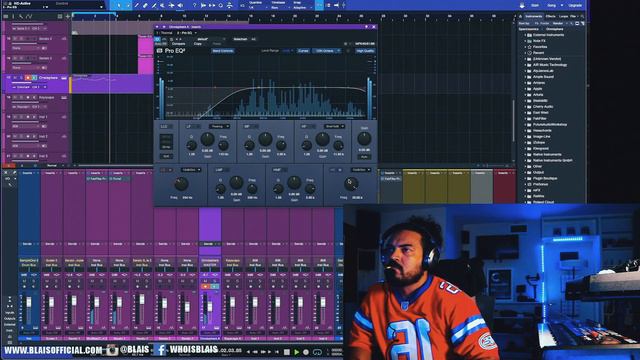Screen dimensions: 640x360
Task: Pin the Omnisphere insert window
Action: [x=366, y=27]
